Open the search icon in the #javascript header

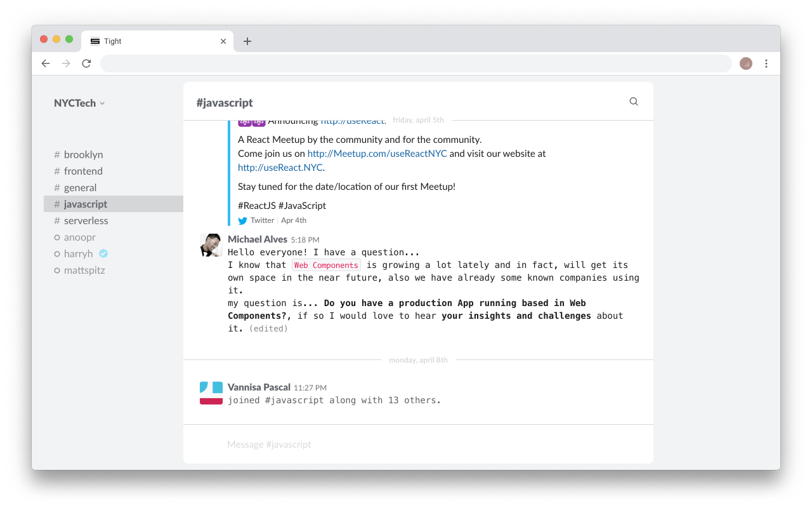(633, 101)
